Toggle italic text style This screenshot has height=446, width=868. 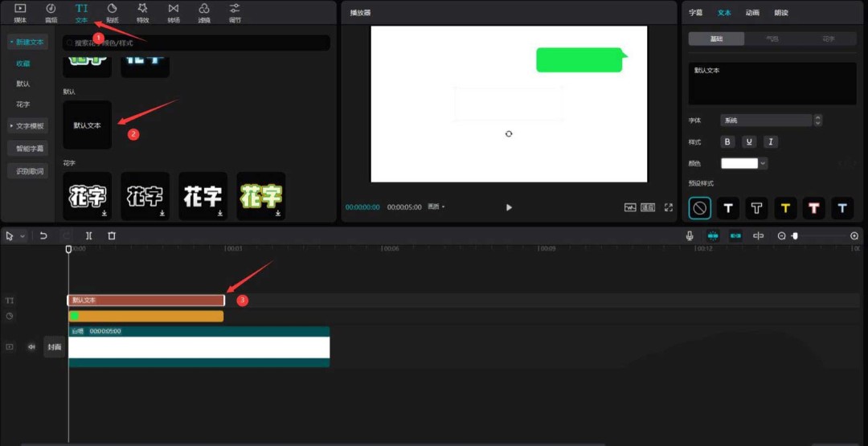tap(770, 142)
